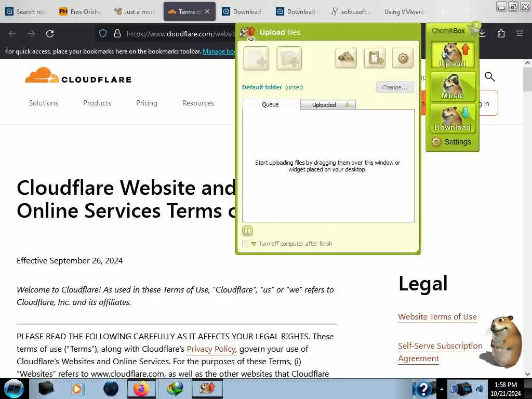Open the Solutions menu on Cloudflare
Screen dimensions: 532x399
(44, 103)
